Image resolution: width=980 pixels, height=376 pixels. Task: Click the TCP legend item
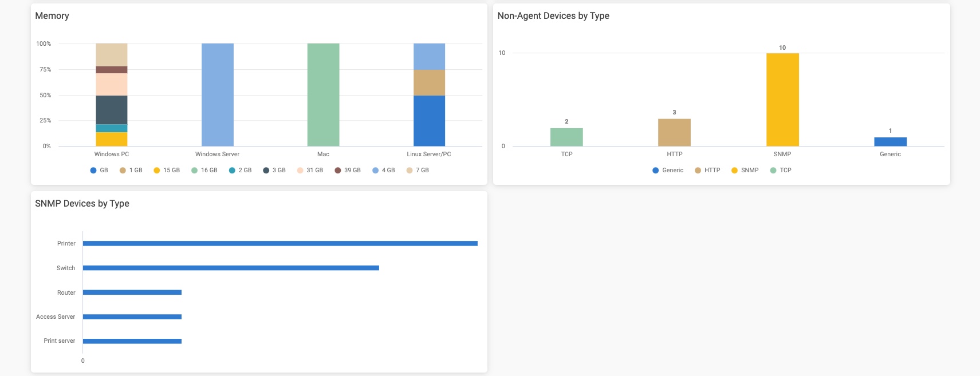point(781,170)
